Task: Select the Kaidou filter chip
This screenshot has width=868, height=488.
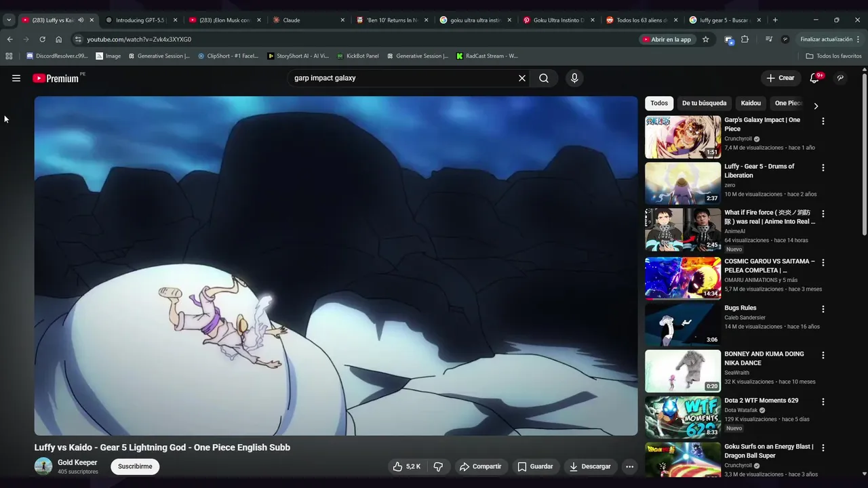Action: tap(751, 104)
